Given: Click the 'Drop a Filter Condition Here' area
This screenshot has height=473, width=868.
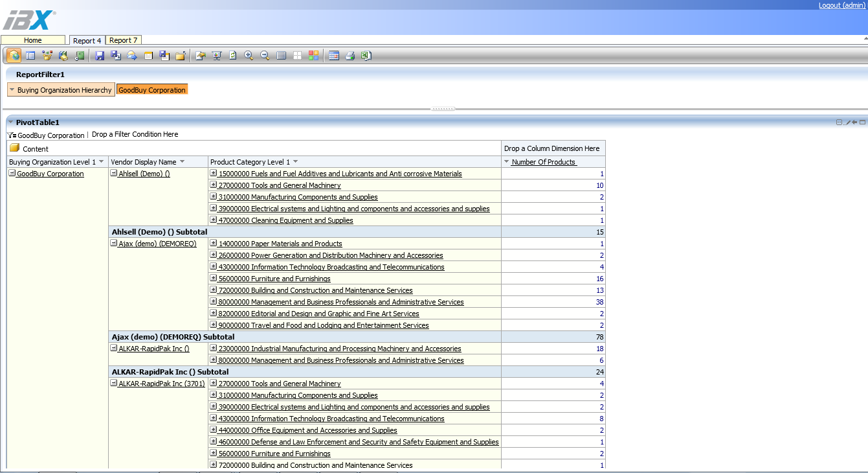Looking at the screenshot, I should coord(135,134).
